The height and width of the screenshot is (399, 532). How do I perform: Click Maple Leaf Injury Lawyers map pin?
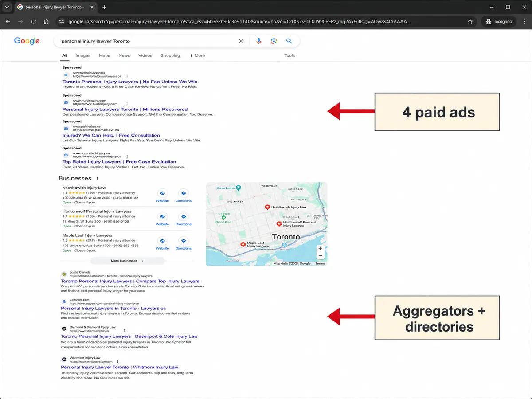point(243,244)
